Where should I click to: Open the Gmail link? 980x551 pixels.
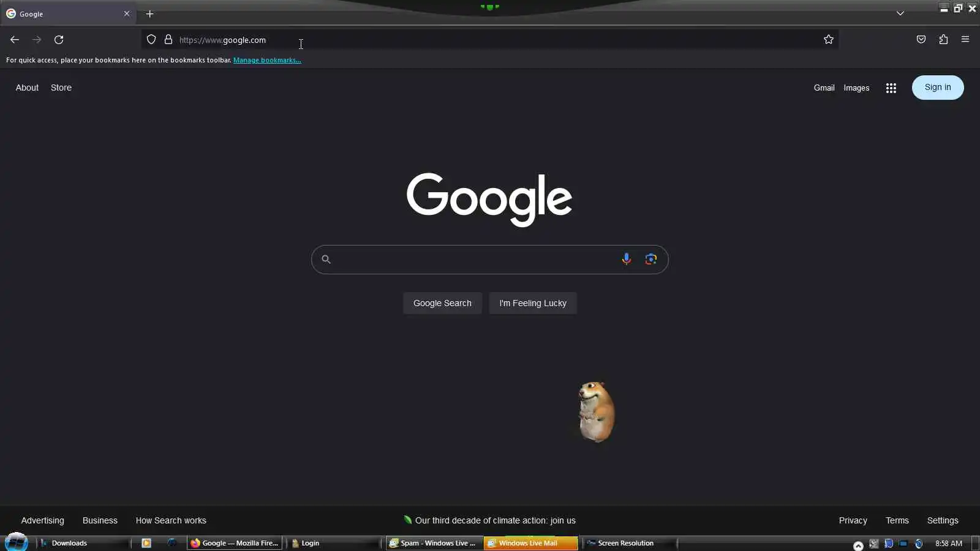coord(824,88)
